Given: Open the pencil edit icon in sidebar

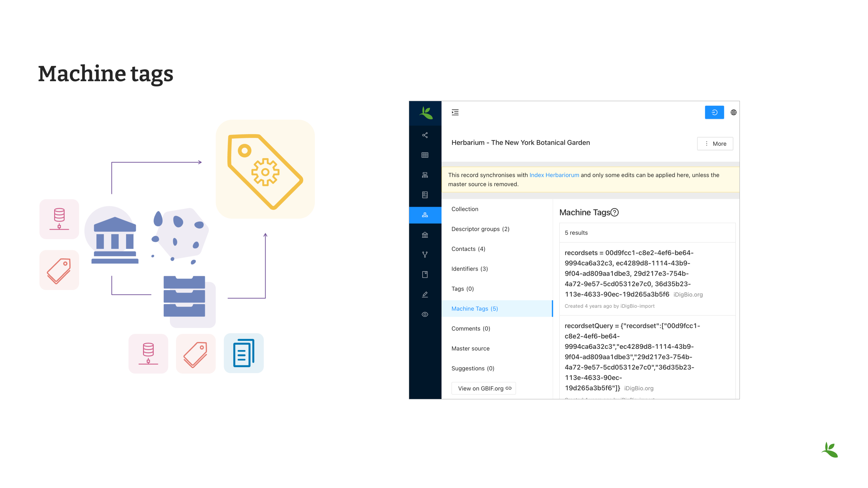Looking at the screenshot, I should (425, 294).
